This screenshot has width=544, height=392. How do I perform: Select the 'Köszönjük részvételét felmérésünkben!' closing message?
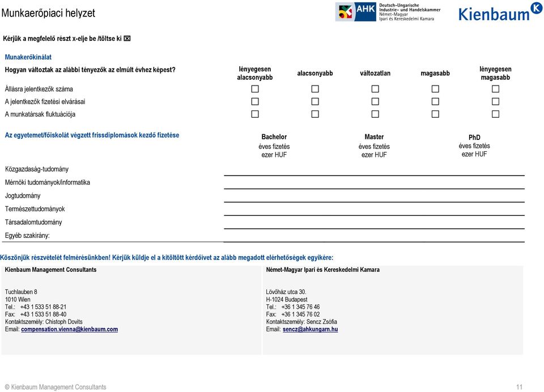pos(55,257)
